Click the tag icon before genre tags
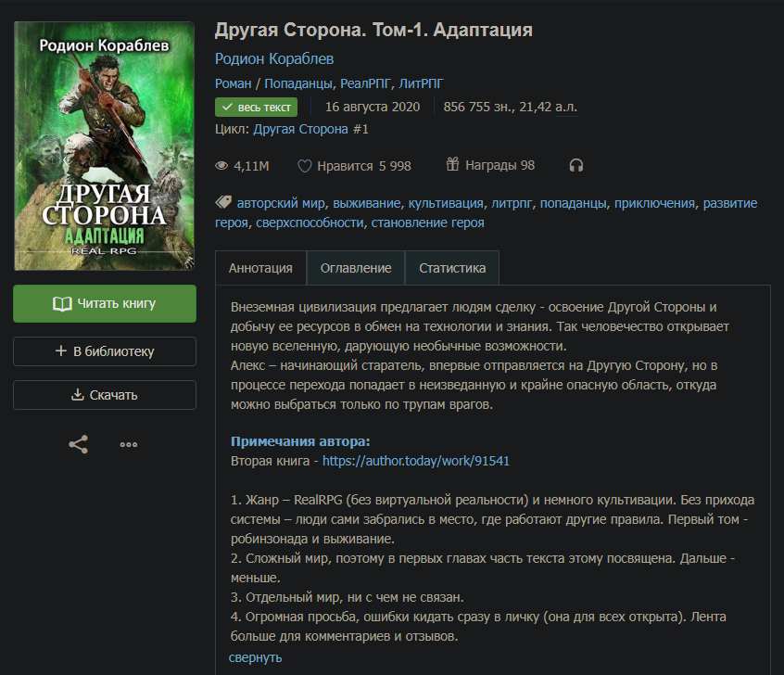This screenshot has width=784, height=675. coord(222,202)
